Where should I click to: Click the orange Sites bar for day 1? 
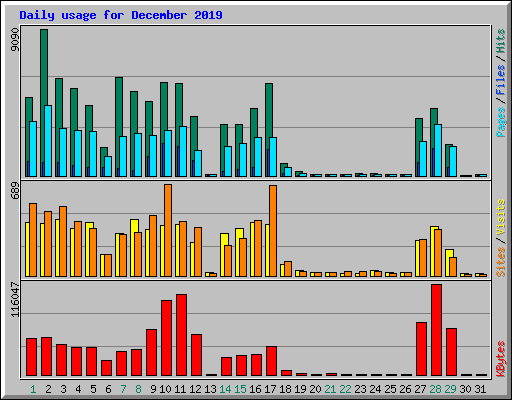click(x=33, y=240)
